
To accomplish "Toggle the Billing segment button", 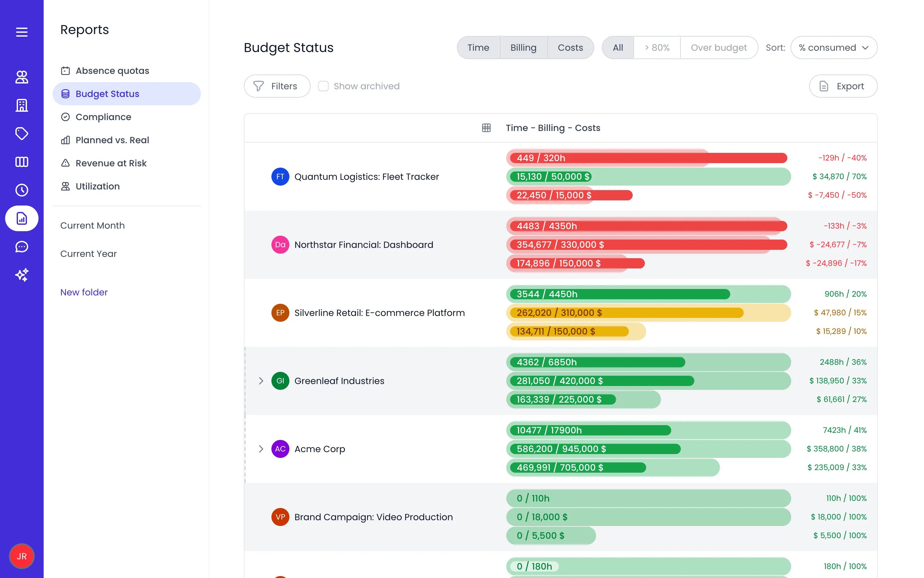I will click(x=524, y=48).
